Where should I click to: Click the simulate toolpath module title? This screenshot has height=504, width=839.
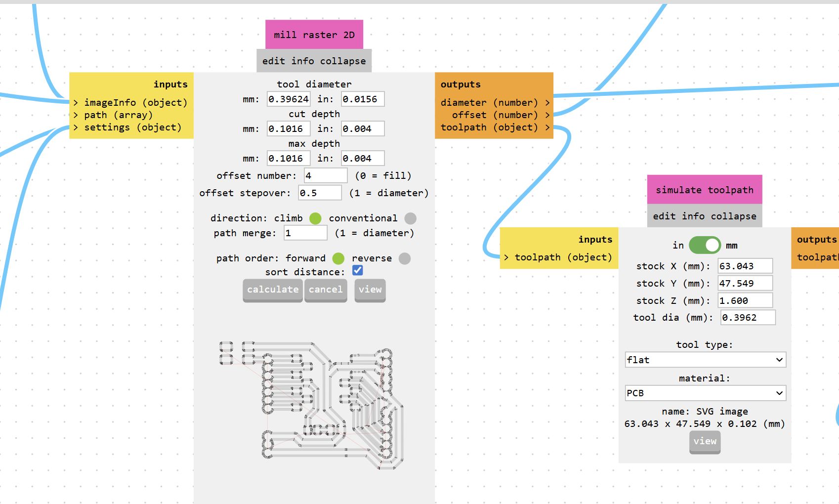pyautogui.click(x=705, y=190)
